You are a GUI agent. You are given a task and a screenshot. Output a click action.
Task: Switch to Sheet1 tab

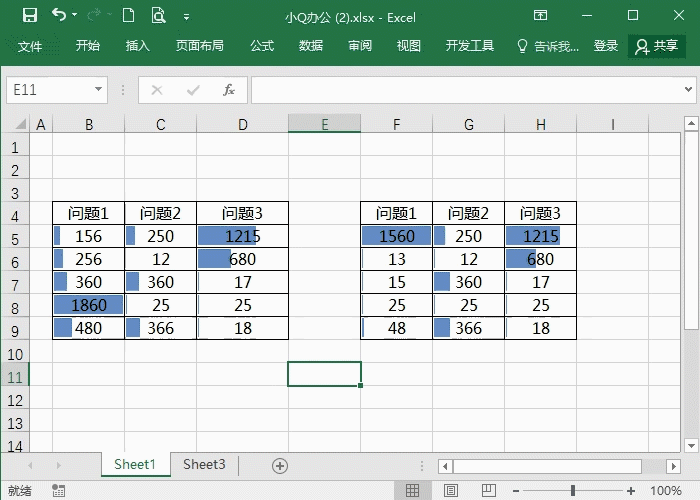pos(135,465)
